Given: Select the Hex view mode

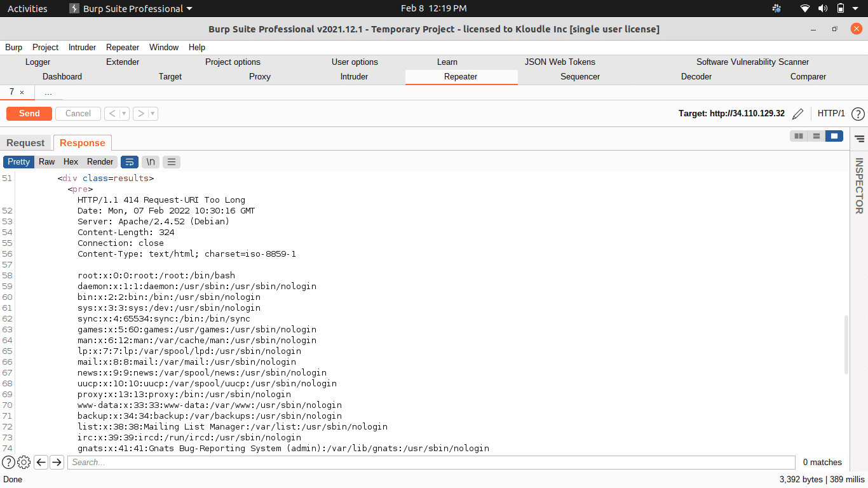Looking at the screenshot, I should (x=71, y=162).
